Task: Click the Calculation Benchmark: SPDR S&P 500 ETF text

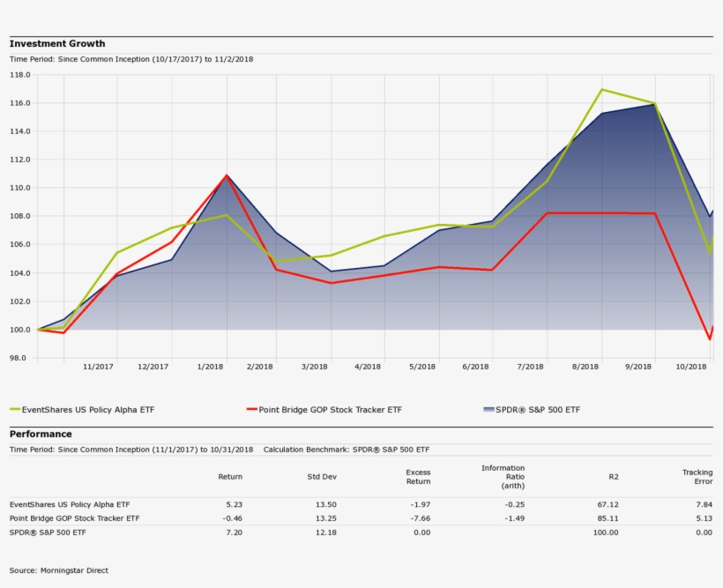Action: pos(347,450)
